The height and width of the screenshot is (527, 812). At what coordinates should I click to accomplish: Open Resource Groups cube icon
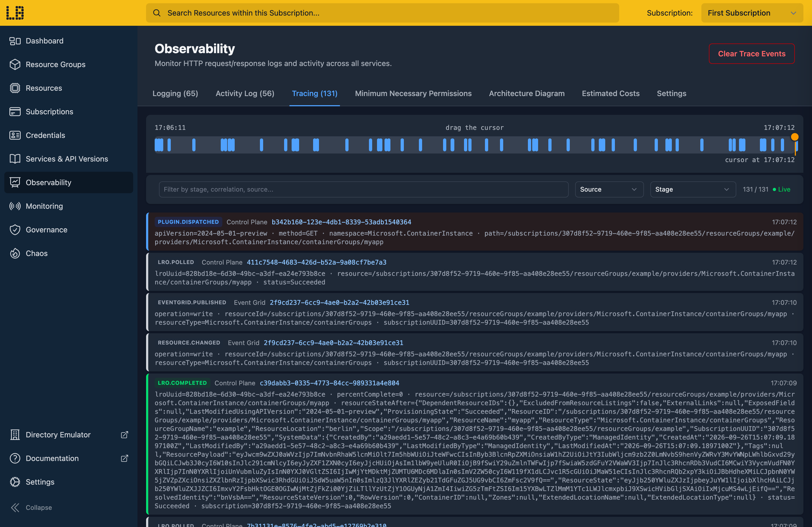tap(15, 64)
